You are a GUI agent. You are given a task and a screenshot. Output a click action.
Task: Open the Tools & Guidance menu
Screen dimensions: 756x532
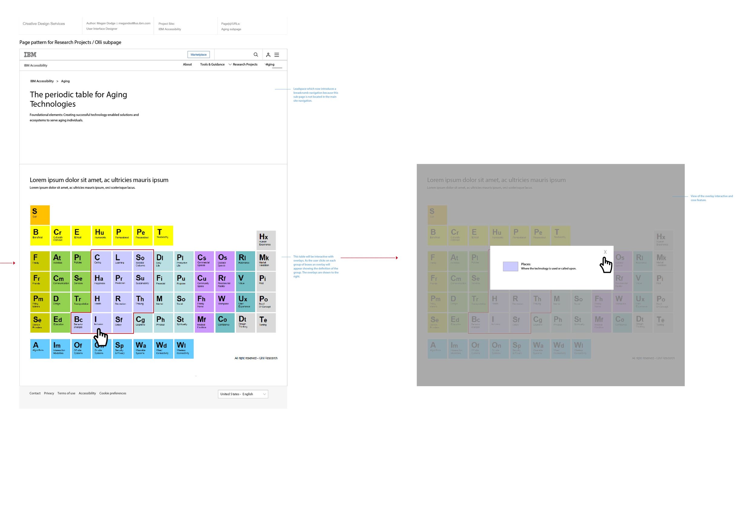click(212, 64)
